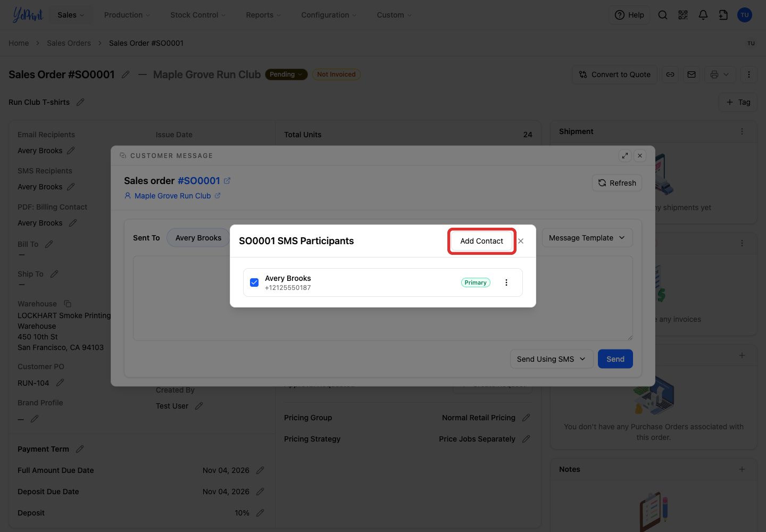The height and width of the screenshot is (532, 766).
Task: Open the notifications bell
Action: click(703, 15)
